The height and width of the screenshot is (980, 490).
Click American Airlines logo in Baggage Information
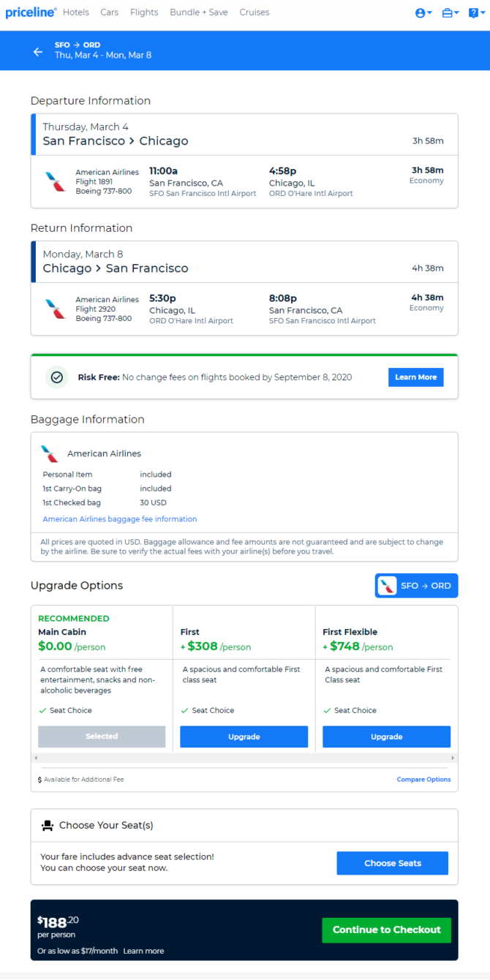coord(50,453)
